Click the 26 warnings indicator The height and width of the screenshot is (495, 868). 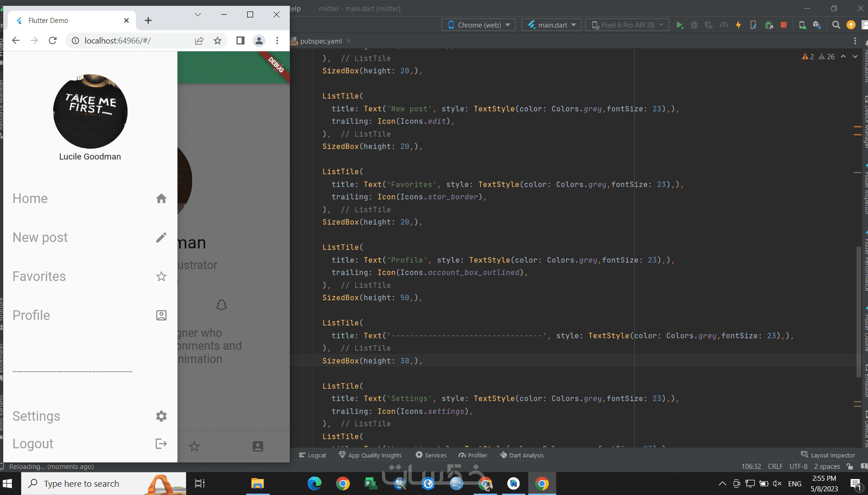[x=827, y=57]
